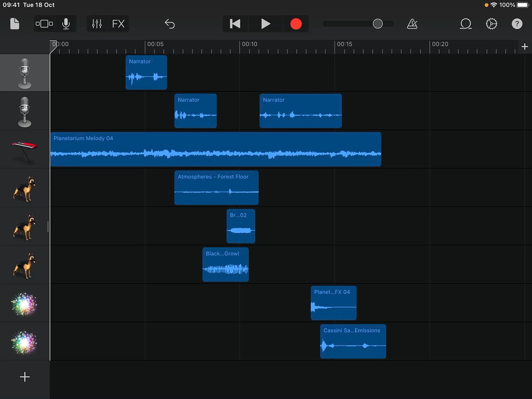Select the sparkle track for Planet...FX 04
Image resolution: width=532 pixels, height=399 pixels.
tap(25, 304)
